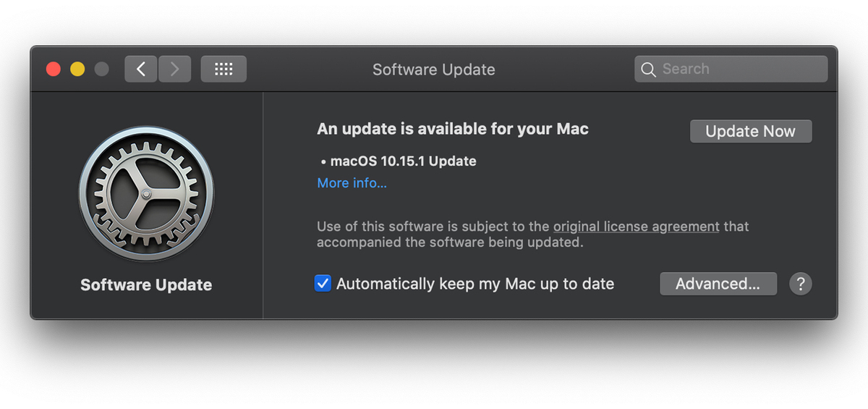Click 'An update is available for your Mac' heading
The width and height of the screenshot is (868, 409).
point(453,130)
